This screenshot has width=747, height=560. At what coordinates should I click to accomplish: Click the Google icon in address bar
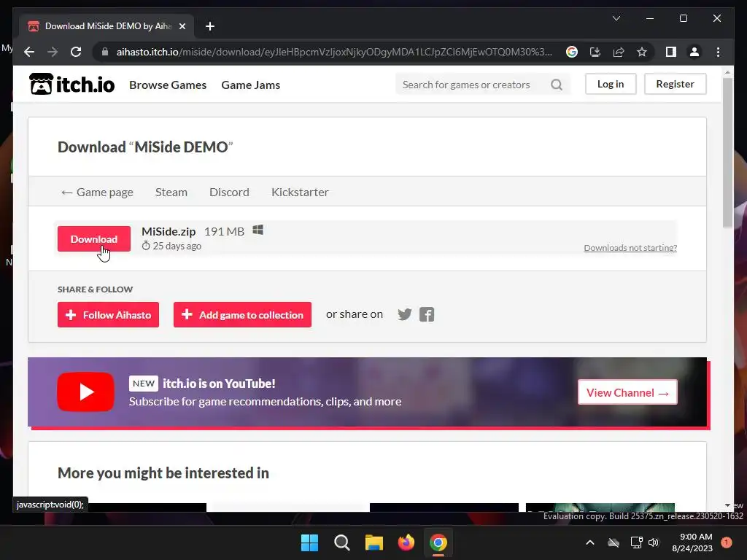pos(572,52)
